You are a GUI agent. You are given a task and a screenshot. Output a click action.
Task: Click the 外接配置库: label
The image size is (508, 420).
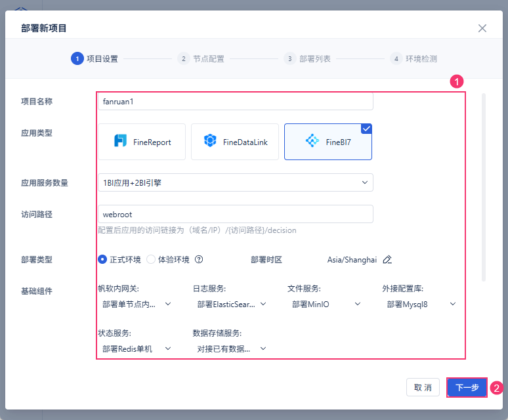point(403,289)
